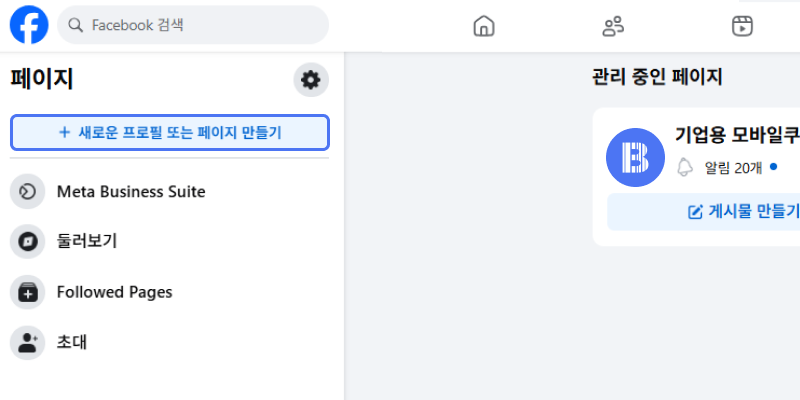Viewport: 800px width, 400px height.
Task: Go to the Home tab icon
Action: pyautogui.click(x=483, y=26)
